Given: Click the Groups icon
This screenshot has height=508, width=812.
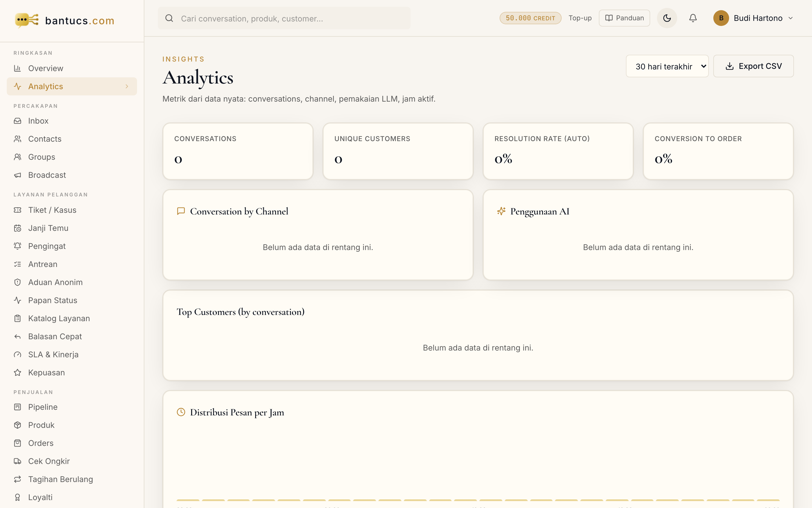Looking at the screenshot, I should pyautogui.click(x=17, y=157).
